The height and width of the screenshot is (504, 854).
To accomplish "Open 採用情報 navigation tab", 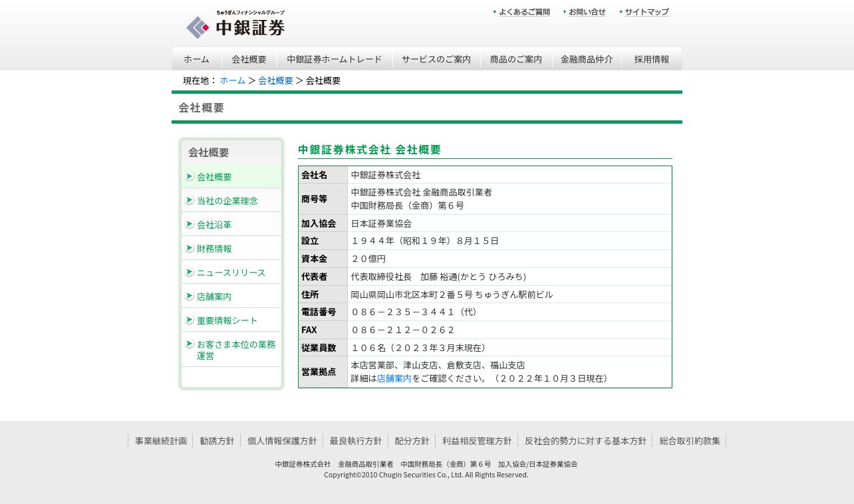I will [x=652, y=59].
